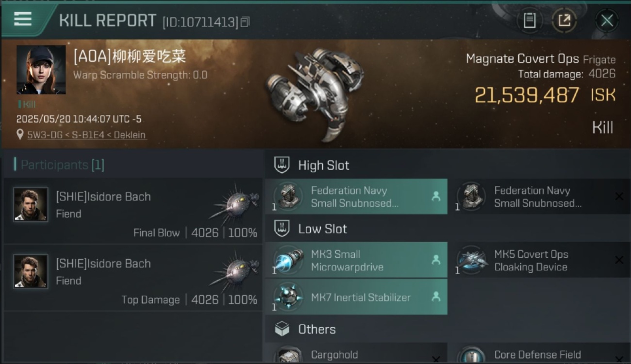The image size is (631, 364).
Task: Select the Top Damage Isidore Bach entry
Action: pos(133,278)
